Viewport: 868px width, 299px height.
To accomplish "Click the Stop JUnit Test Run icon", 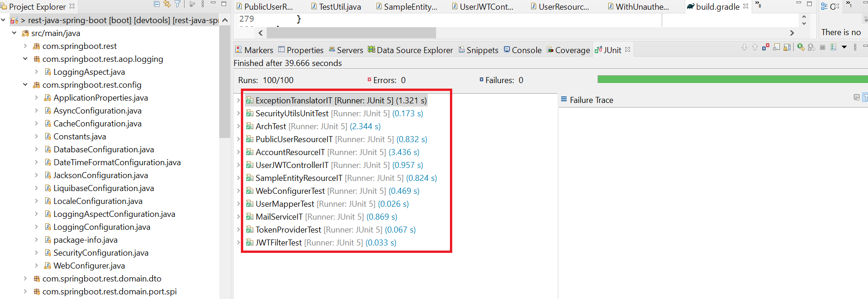I will point(822,47).
